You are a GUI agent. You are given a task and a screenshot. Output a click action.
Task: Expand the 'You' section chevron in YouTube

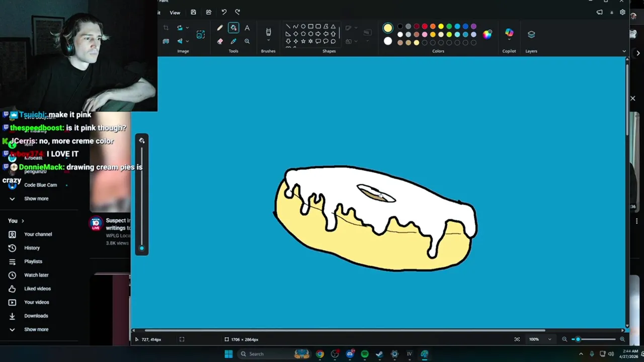point(23,221)
